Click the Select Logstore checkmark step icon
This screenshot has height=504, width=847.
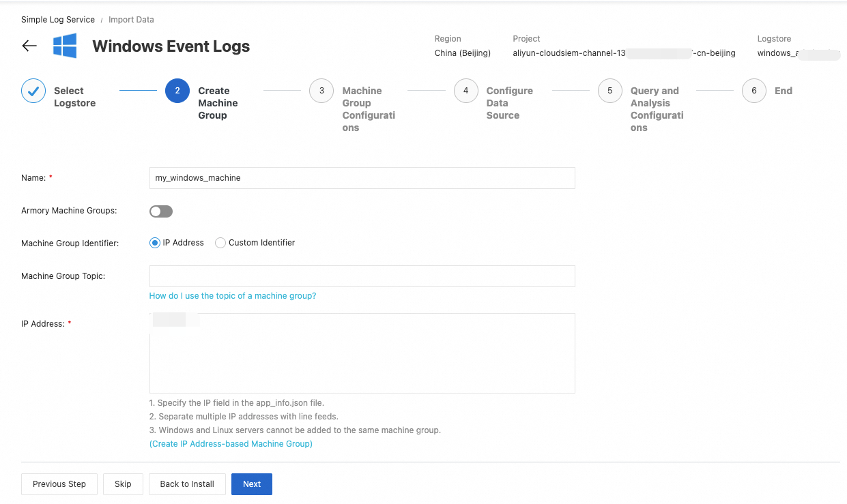[x=33, y=91]
